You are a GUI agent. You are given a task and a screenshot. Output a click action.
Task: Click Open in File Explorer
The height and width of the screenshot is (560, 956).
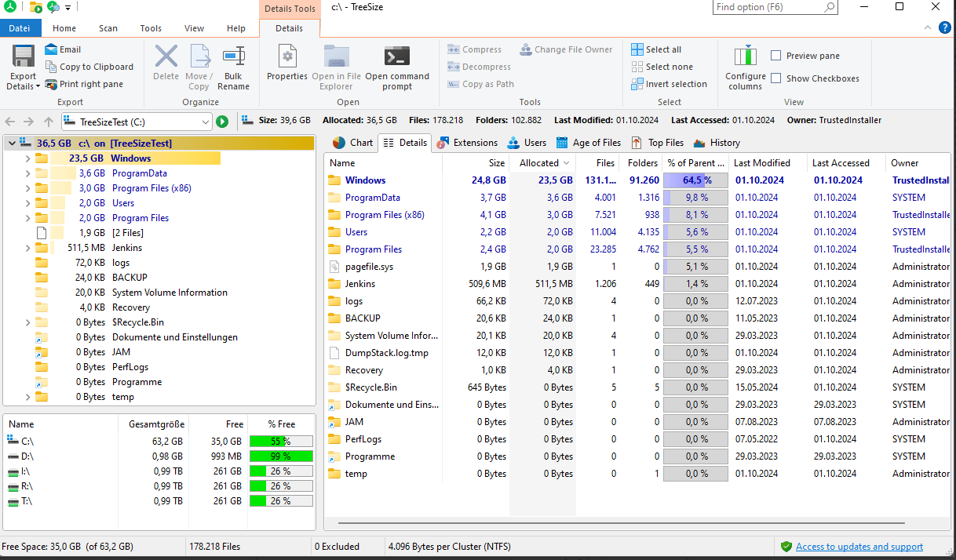point(337,67)
